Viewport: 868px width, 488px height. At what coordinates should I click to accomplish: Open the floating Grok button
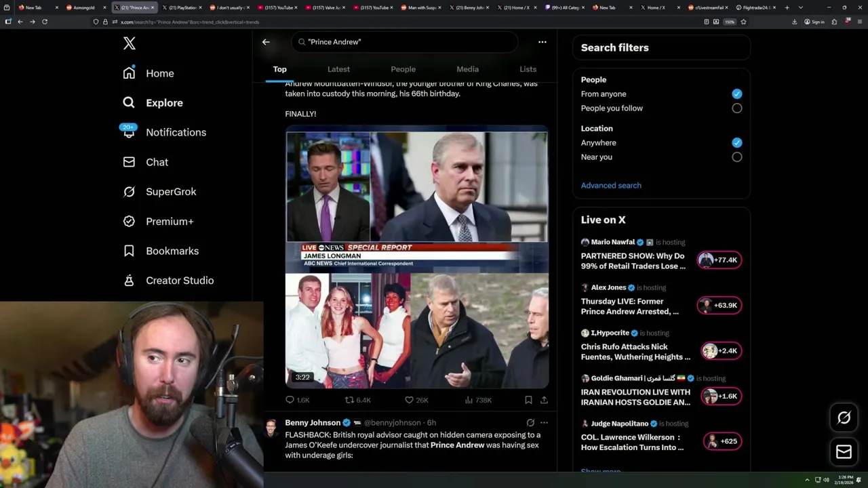tap(844, 418)
